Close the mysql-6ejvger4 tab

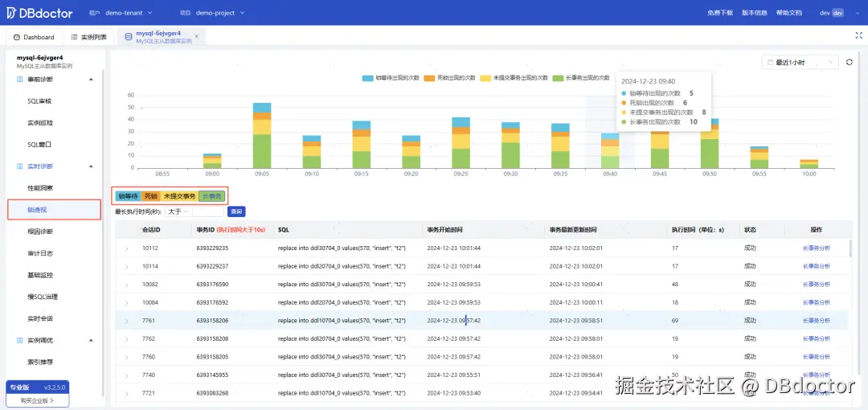tap(197, 36)
